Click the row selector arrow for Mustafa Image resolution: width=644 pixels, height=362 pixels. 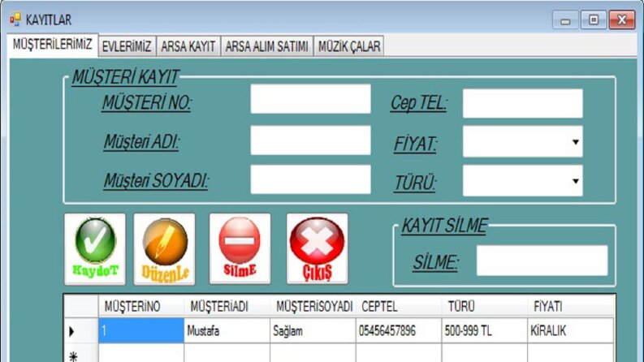pyautogui.click(x=81, y=331)
